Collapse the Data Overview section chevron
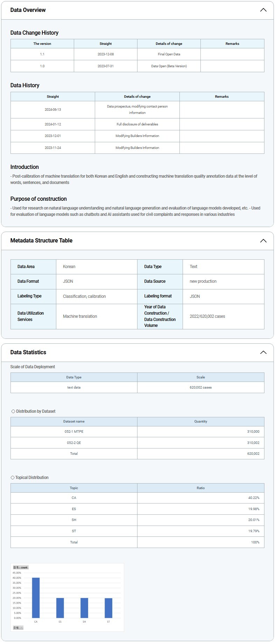 click(263, 10)
